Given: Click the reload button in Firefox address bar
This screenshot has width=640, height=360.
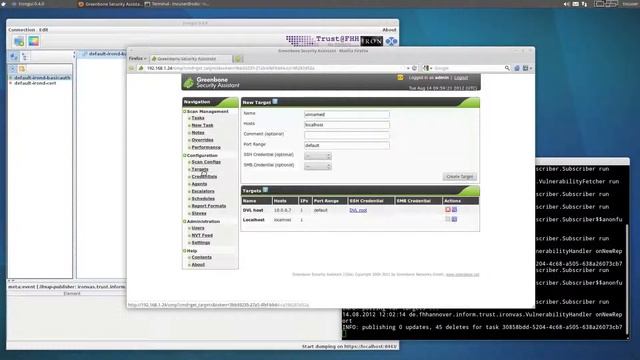Looking at the screenshot, I should pyautogui.click(x=414, y=68).
